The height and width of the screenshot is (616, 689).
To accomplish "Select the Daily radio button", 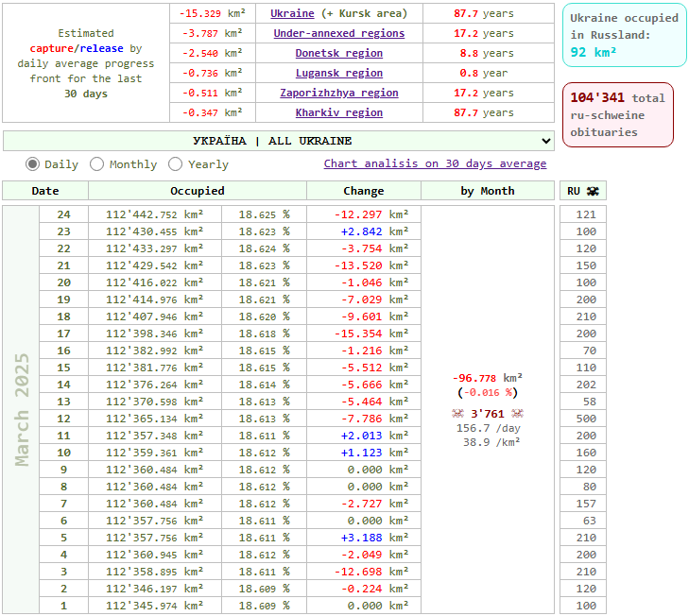I will (32, 164).
